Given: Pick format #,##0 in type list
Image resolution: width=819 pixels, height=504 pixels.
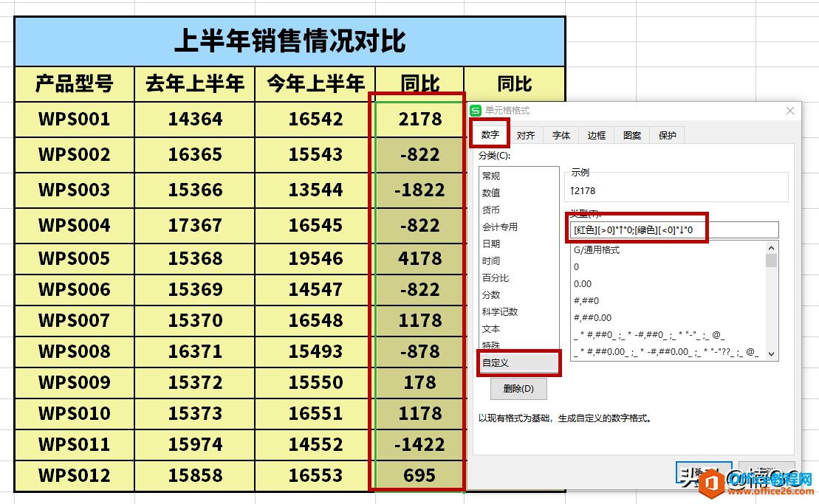Looking at the screenshot, I should point(668,300).
